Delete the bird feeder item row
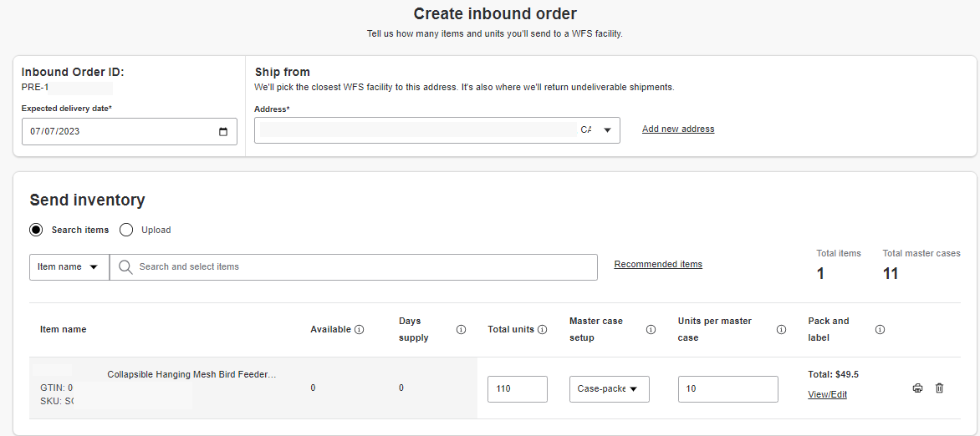 (939, 388)
